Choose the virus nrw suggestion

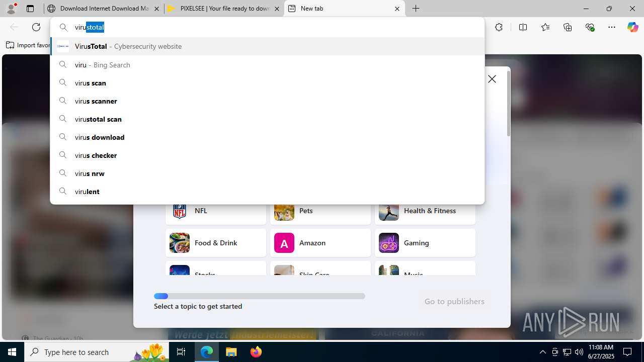point(267,173)
